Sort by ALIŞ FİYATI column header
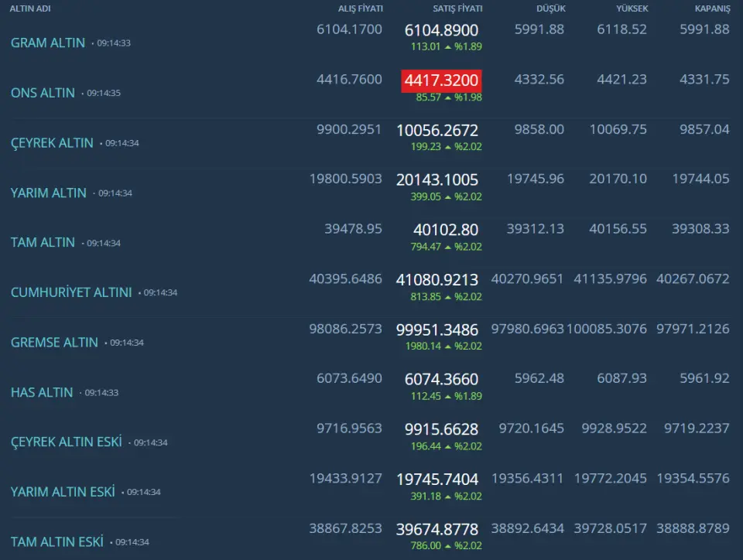 pos(361,9)
